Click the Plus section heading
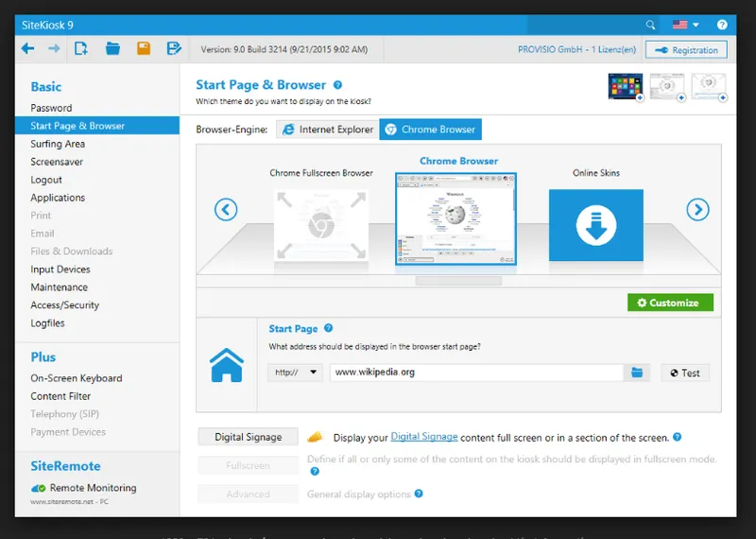 (x=43, y=357)
